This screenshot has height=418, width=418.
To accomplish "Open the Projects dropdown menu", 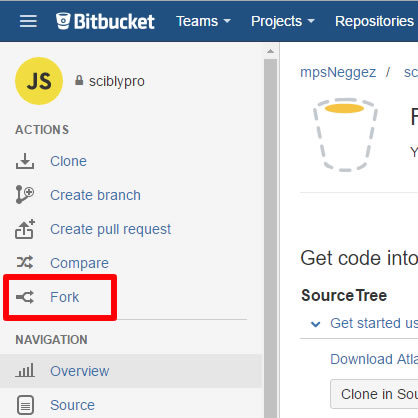I will point(283,21).
